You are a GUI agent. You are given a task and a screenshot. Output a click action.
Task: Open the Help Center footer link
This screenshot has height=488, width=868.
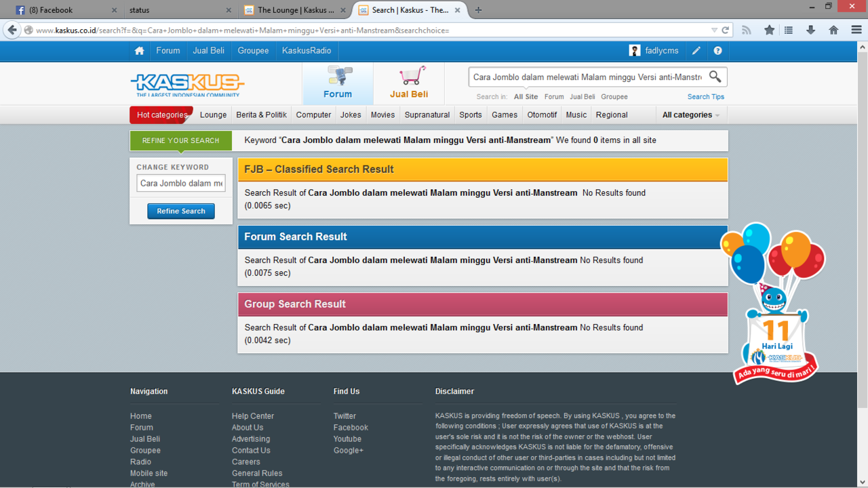point(253,416)
